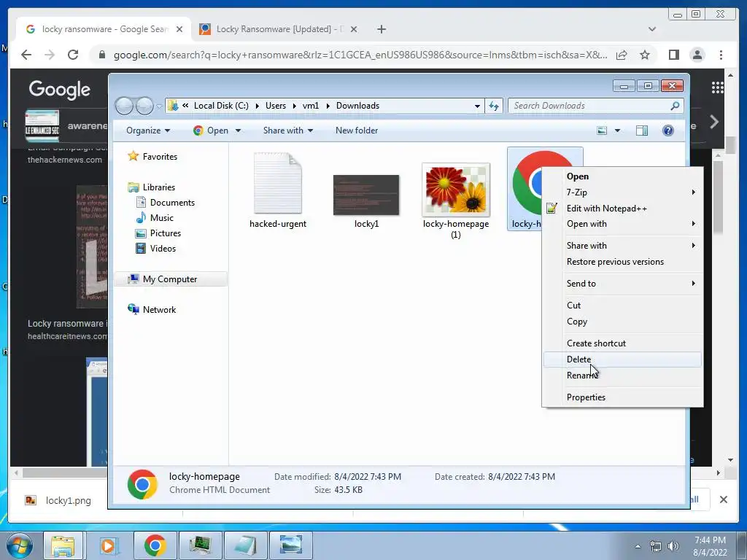Open the Windows Start menu

pos(20,545)
